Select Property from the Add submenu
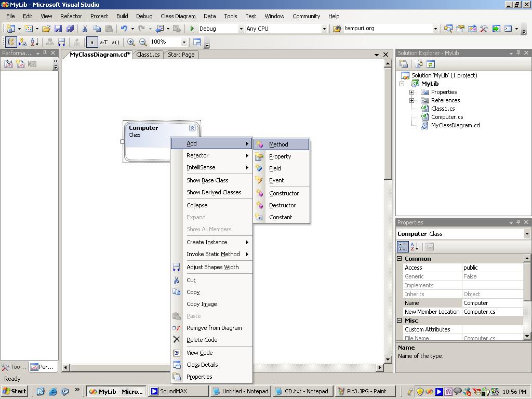This screenshot has height=399, width=532. [x=281, y=156]
